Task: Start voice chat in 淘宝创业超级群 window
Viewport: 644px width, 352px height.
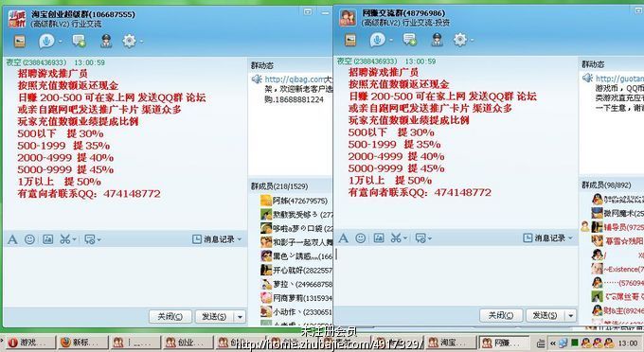Action: [46, 41]
